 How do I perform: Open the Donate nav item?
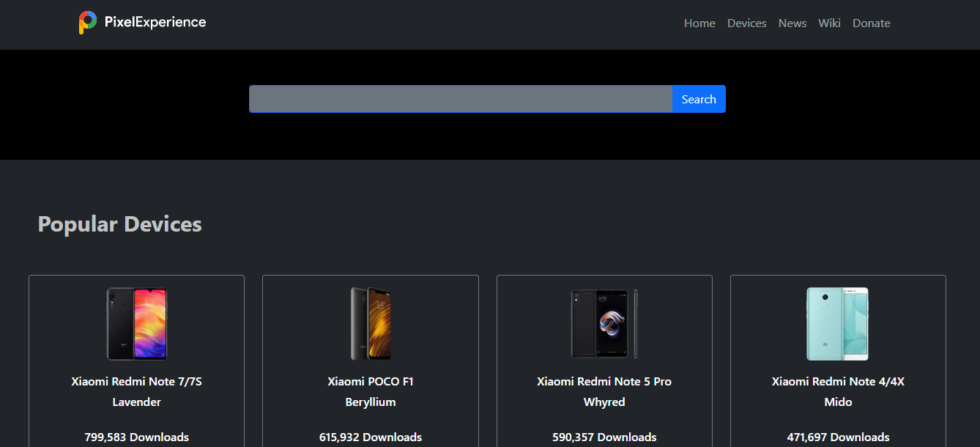coord(872,23)
